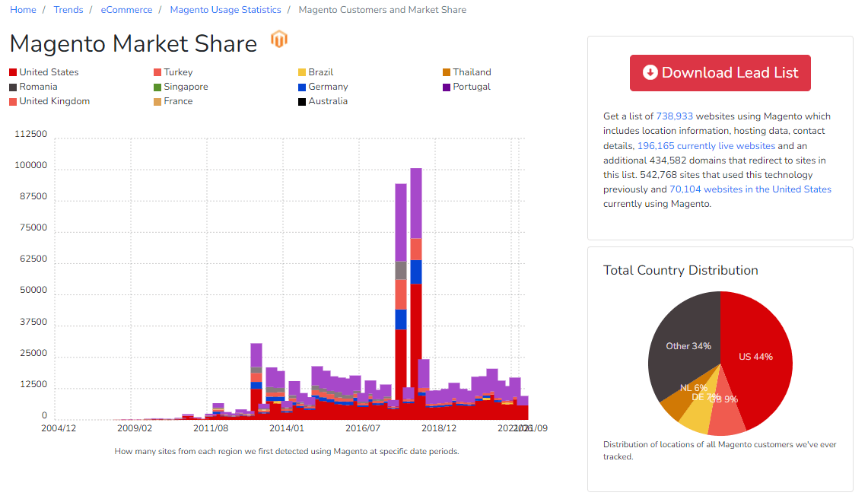Open the Trends breadcrumb link

68,10
